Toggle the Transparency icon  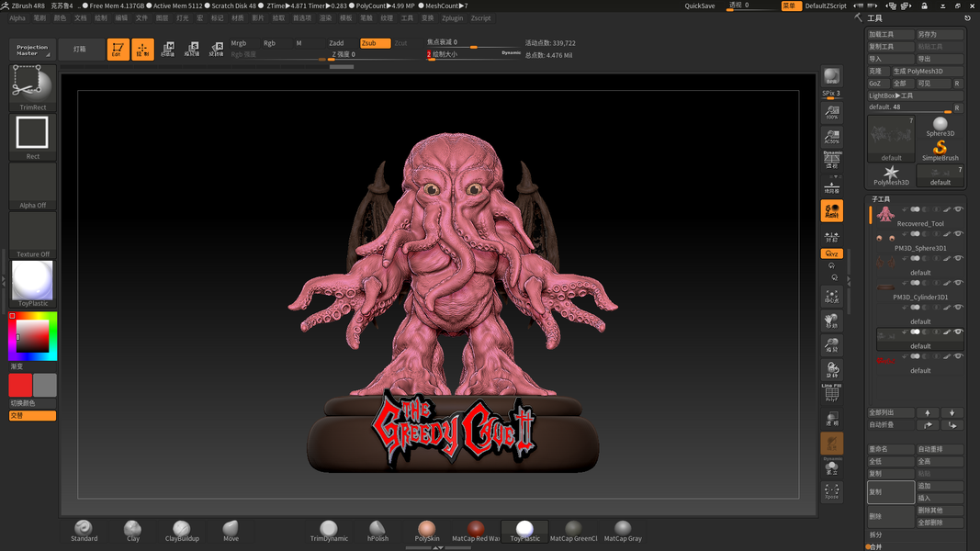pos(831,419)
